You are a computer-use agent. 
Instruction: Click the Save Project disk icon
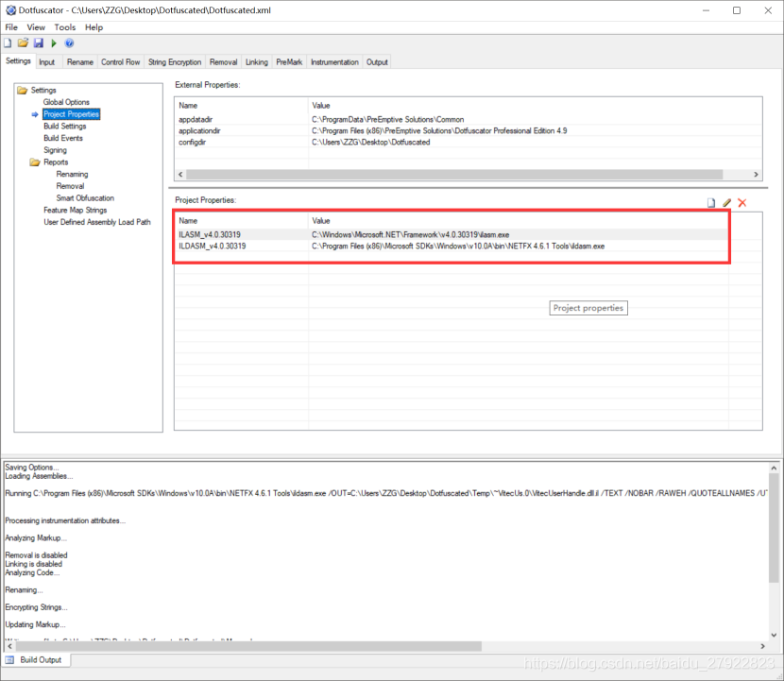(x=39, y=43)
